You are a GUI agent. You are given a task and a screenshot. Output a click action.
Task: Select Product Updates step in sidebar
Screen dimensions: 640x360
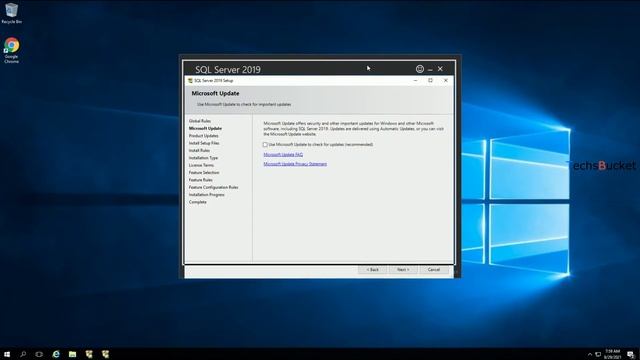coord(204,136)
